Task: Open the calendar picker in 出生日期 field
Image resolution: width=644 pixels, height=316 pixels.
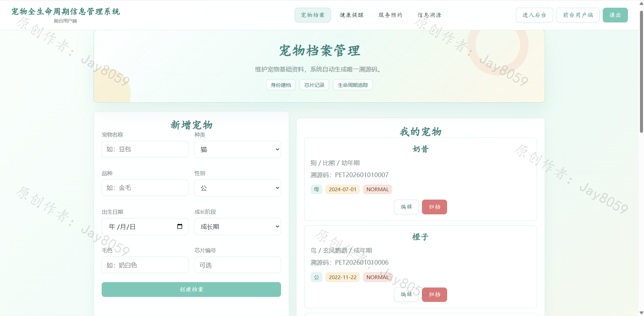Action: click(180, 226)
